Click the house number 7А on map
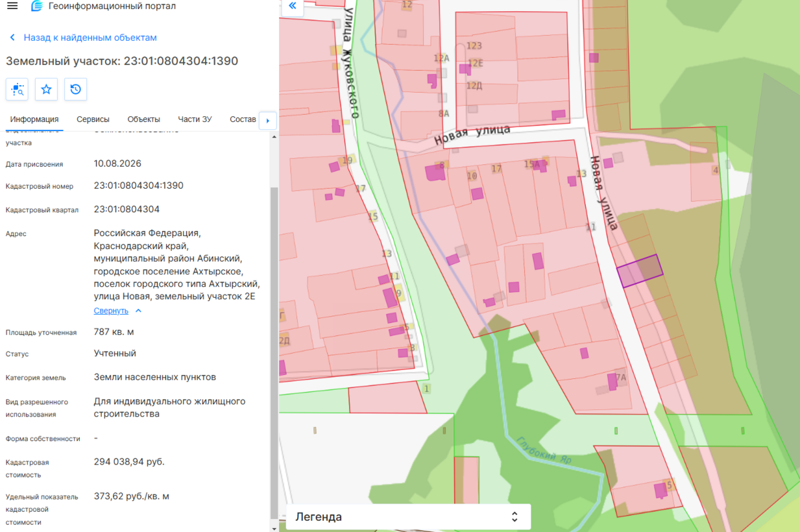The height and width of the screenshot is (532, 800). [621, 378]
